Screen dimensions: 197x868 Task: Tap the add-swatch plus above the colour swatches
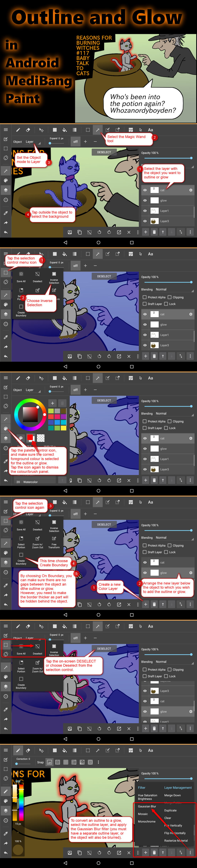pyautogui.click(x=53, y=403)
